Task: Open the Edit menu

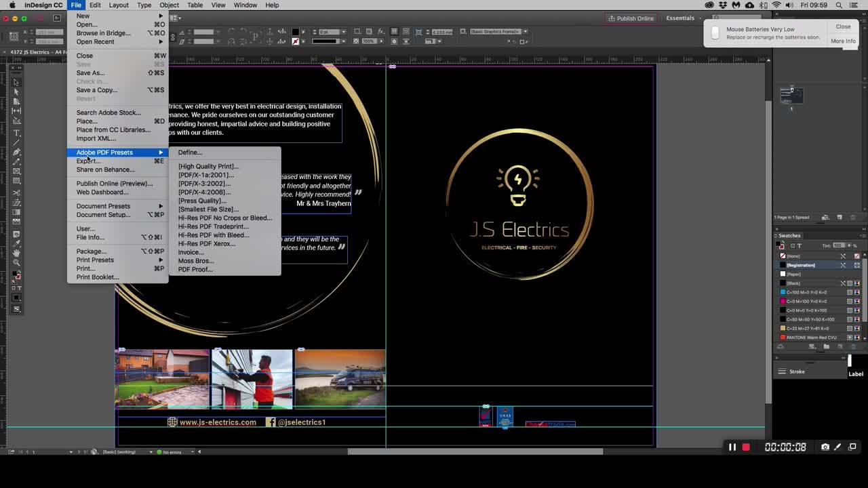Action: [95, 5]
